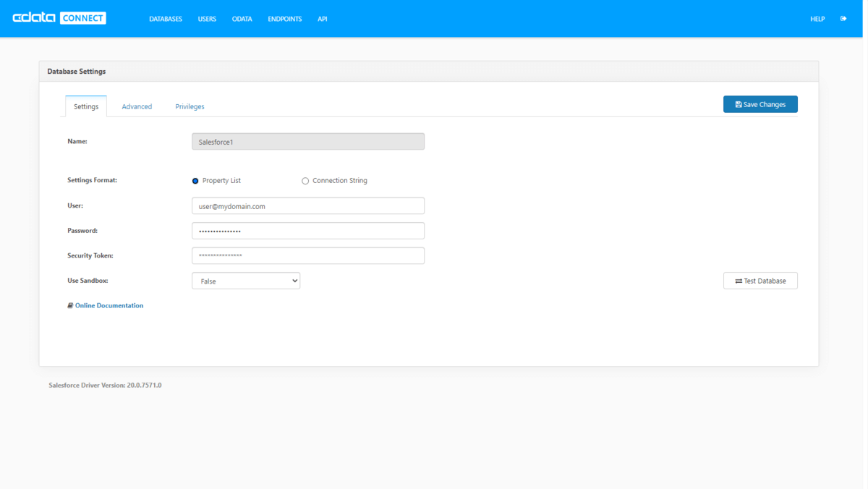Image resolution: width=868 pixels, height=489 pixels.
Task: Save Changes to the database settings
Action: point(760,104)
